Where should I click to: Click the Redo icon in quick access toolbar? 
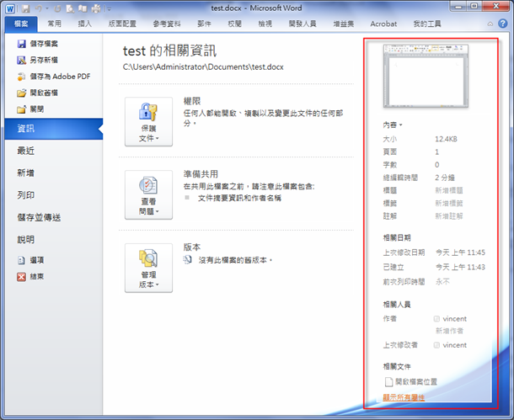click(x=57, y=9)
